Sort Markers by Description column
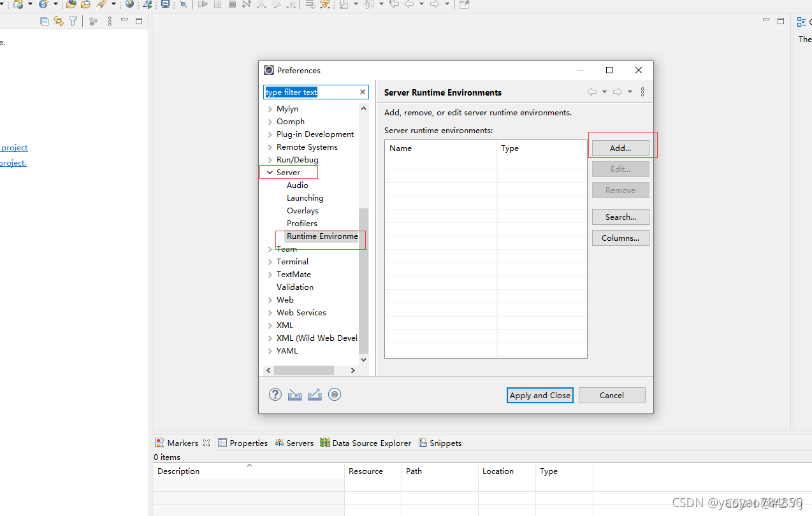Viewport: 812px width, 516px height. (x=249, y=471)
